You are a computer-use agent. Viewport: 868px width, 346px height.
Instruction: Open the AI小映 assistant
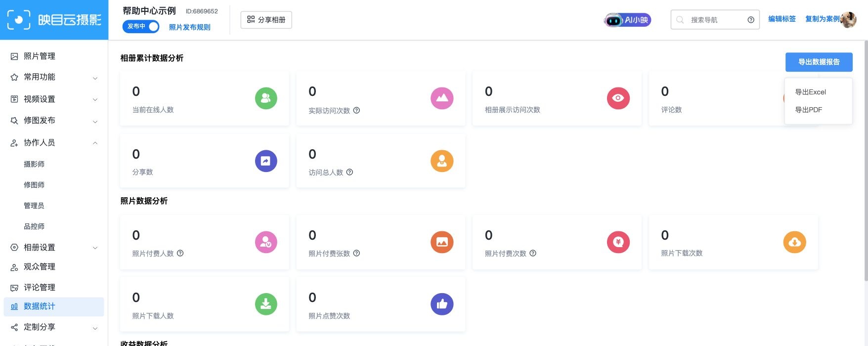628,20
